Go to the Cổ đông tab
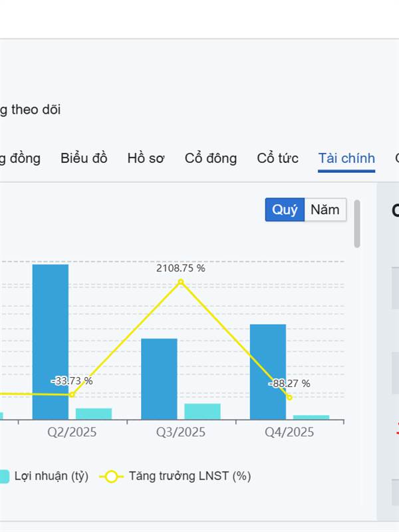Viewport: 399px width, 532px height. coord(211,158)
